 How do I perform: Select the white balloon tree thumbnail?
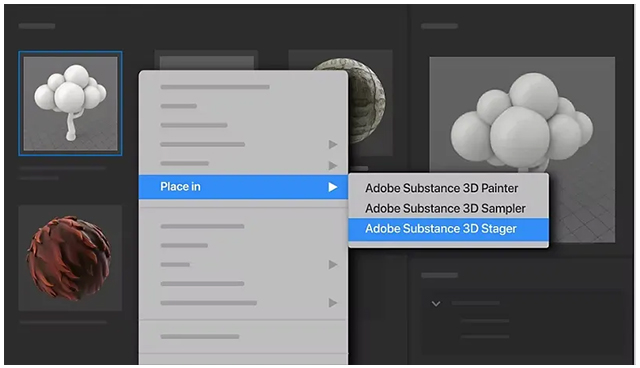pyautogui.click(x=70, y=104)
